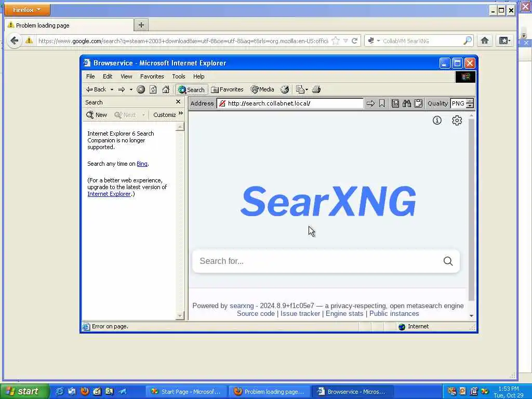The image size is (532, 399).
Task: Open the Help menu
Action: tap(198, 76)
